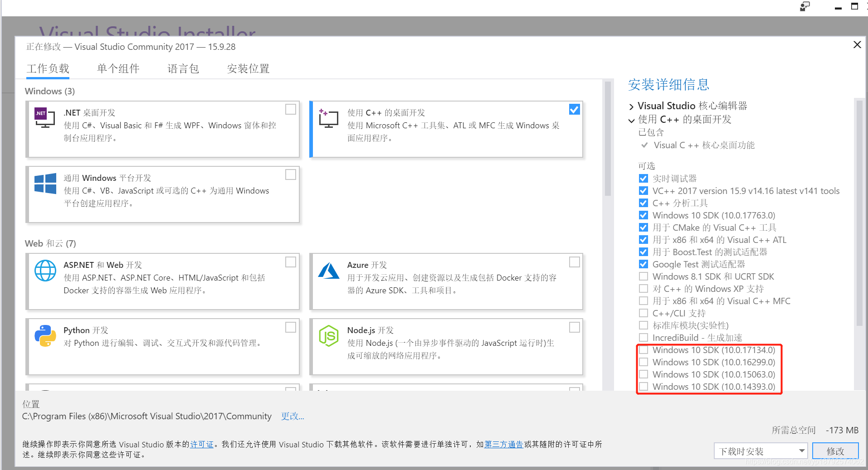
Task: Uncheck the Visual C++ ATL option
Action: [643, 239]
